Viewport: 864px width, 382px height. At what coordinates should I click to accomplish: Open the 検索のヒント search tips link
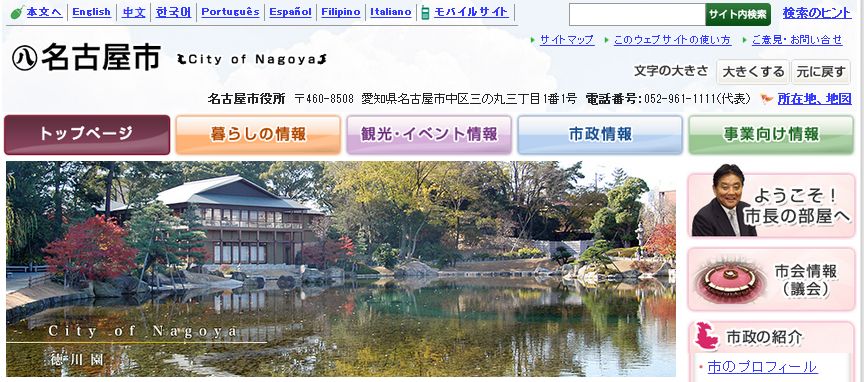click(x=817, y=13)
